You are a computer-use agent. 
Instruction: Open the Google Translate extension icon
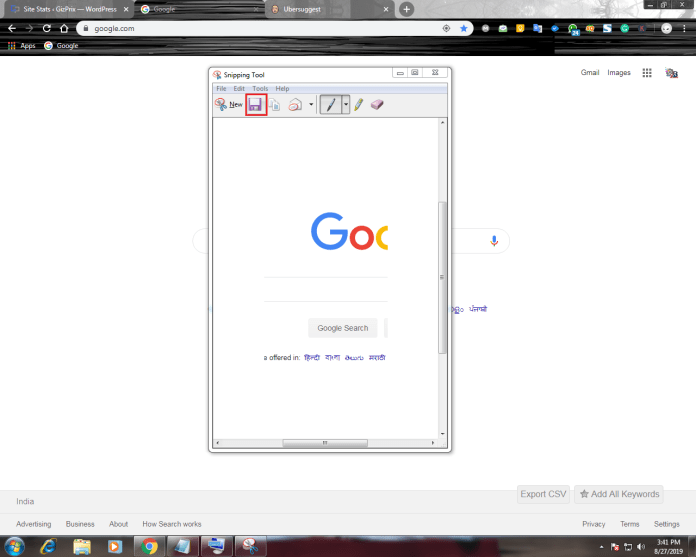point(538,28)
